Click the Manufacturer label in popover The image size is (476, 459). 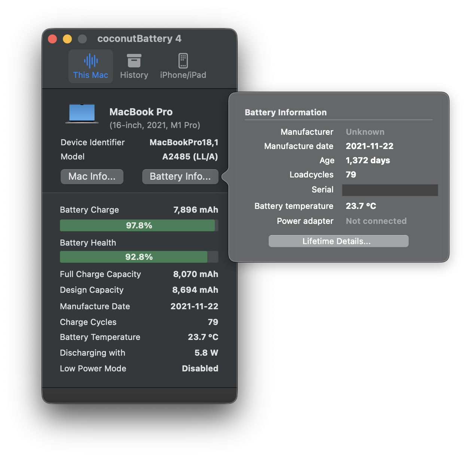click(307, 132)
